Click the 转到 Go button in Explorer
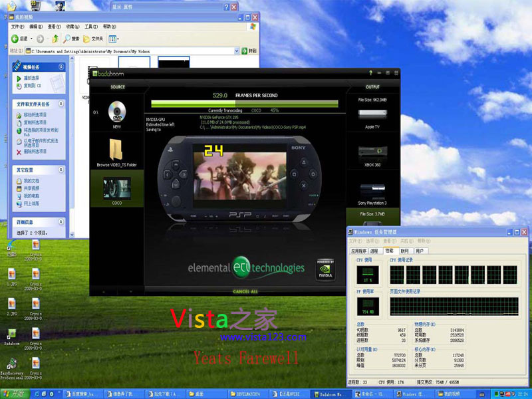The height and width of the screenshot is (399, 532). [x=249, y=51]
